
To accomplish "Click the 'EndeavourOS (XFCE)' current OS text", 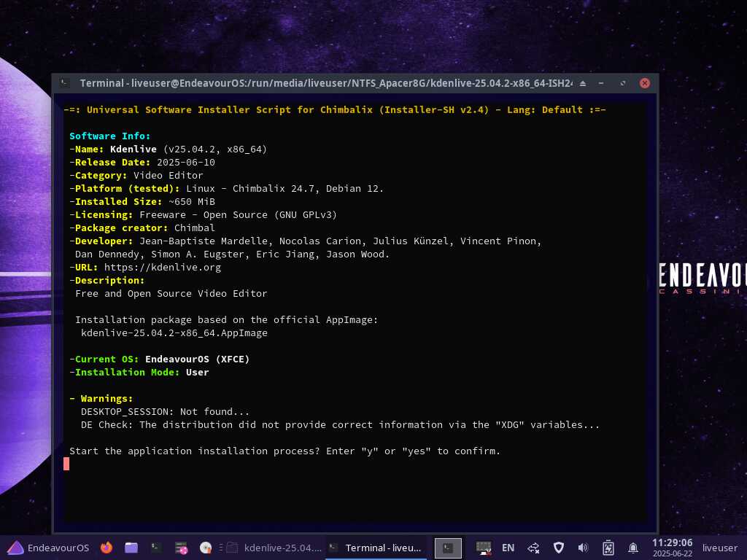I will pyautogui.click(x=197, y=359).
